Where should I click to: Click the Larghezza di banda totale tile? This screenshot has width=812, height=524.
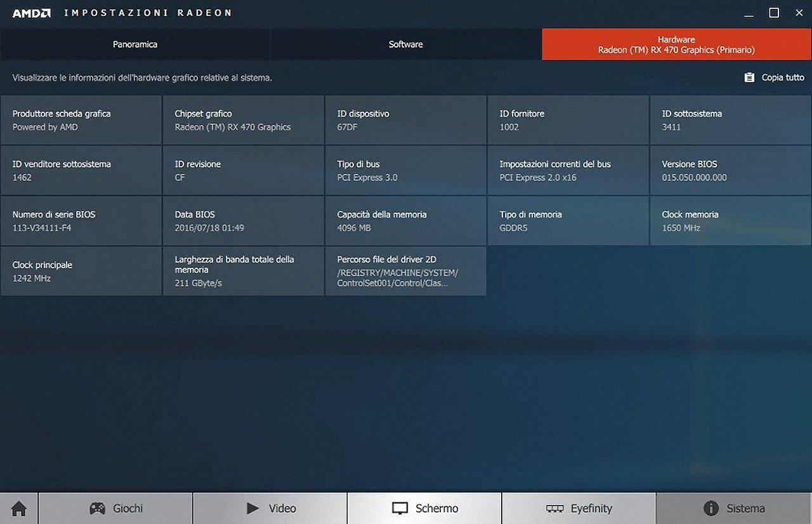(x=244, y=271)
